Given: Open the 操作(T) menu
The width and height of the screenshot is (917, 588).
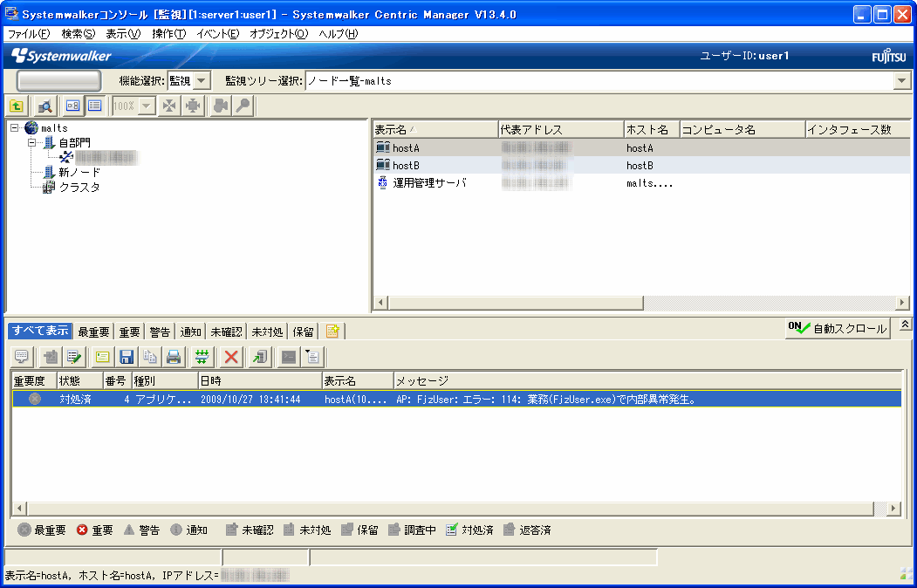Looking at the screenshot, I should point(168,34).
